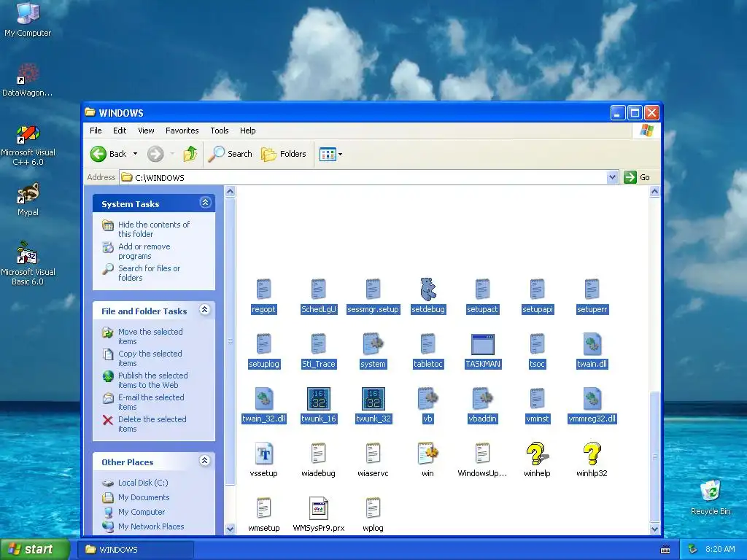This screenshot has height=560, width=747.
Task: Select the setuperr file icon
Action: (x=592, y=289)
